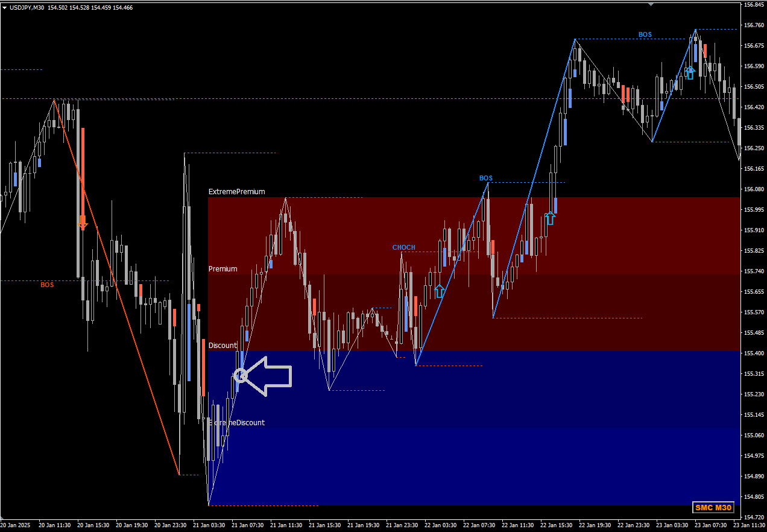
Task: Open the chart menu triangle beside USDJPY,M30
Action: tap(4, 8)
